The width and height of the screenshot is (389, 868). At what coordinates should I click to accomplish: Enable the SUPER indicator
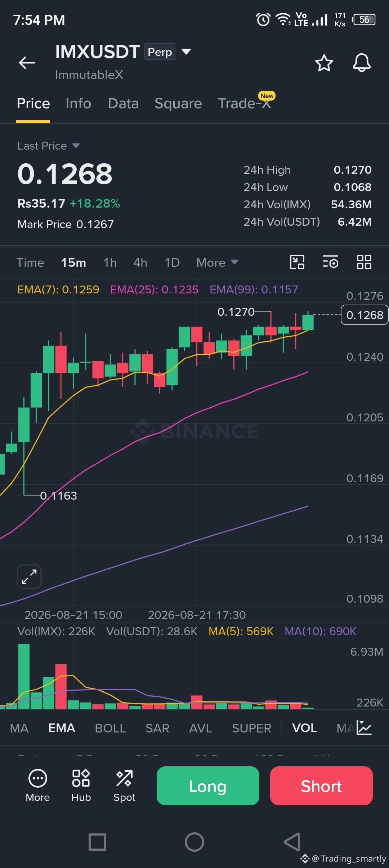[251, 728]
